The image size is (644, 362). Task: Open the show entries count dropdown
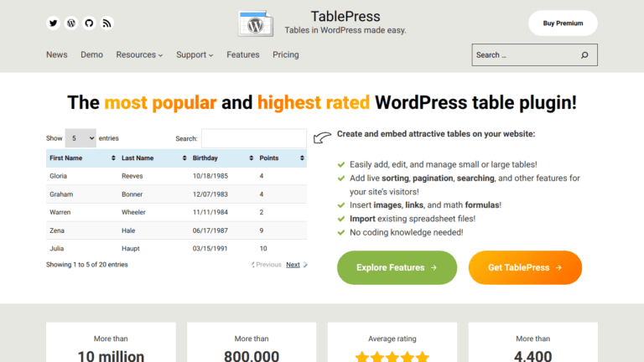click(80, 138)
